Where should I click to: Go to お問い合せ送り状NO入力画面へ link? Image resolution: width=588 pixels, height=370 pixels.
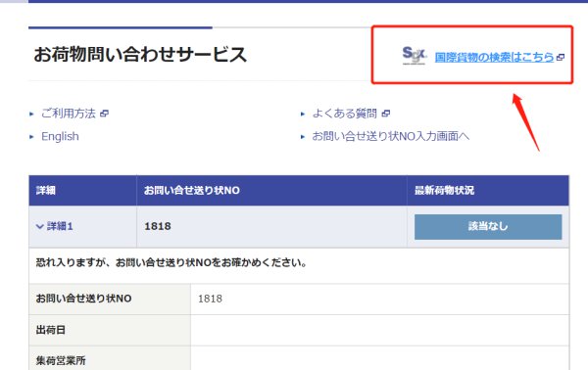coord(391,136)
